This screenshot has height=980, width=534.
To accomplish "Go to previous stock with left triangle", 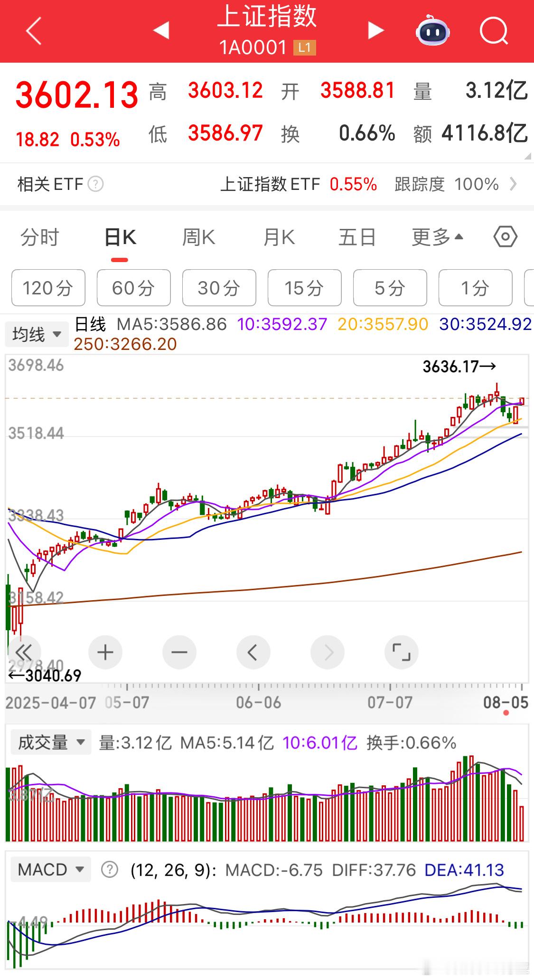I will tap(161, 31).
